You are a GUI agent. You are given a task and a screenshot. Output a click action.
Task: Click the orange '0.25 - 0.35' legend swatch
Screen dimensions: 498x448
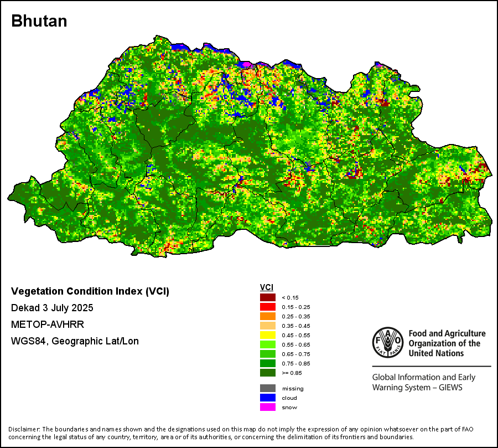pos(268,317)
